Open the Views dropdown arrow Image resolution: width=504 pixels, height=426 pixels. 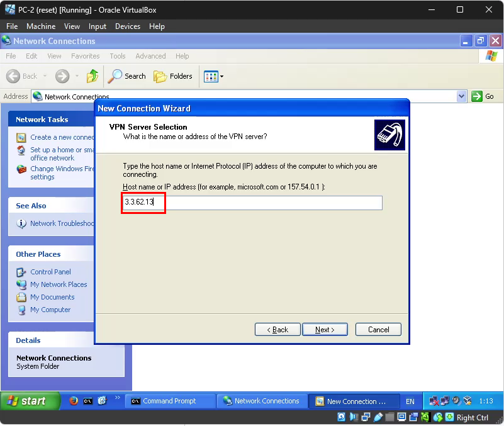click(221, 77)
